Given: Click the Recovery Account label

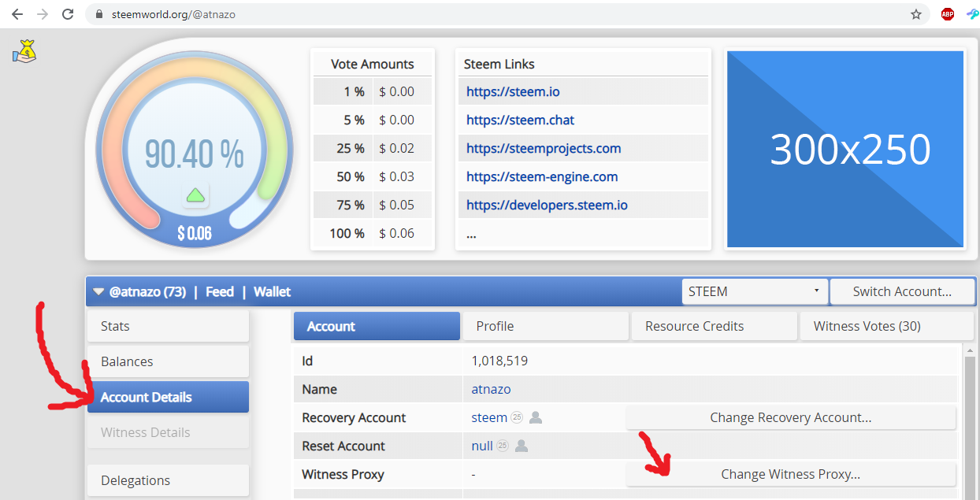Looking at the screenshot, I should coord(354,417).
